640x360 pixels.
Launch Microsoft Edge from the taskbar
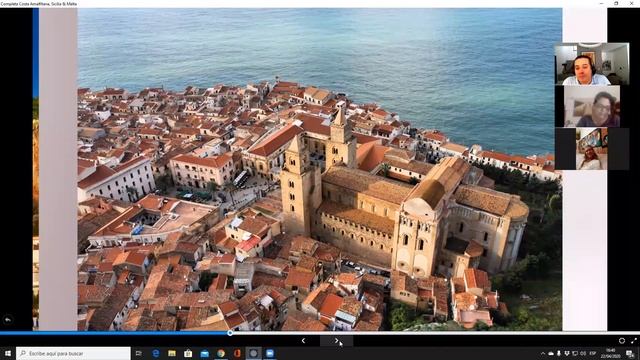click(156, 353)
